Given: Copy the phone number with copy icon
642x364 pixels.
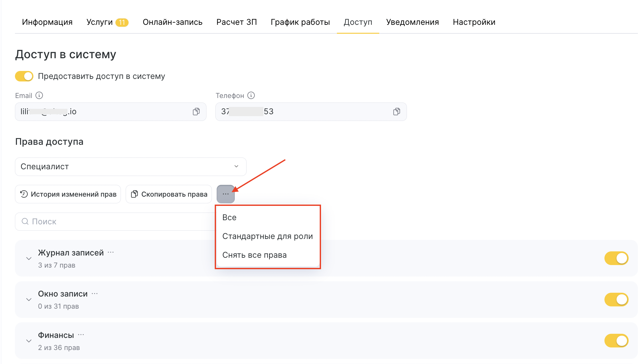Looking at the screenshot, I should 396,112.
